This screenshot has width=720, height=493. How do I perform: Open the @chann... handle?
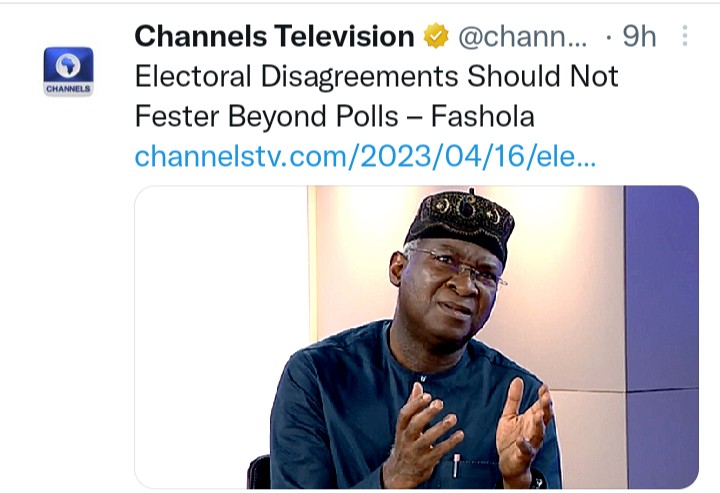click(x=523, y=38)
